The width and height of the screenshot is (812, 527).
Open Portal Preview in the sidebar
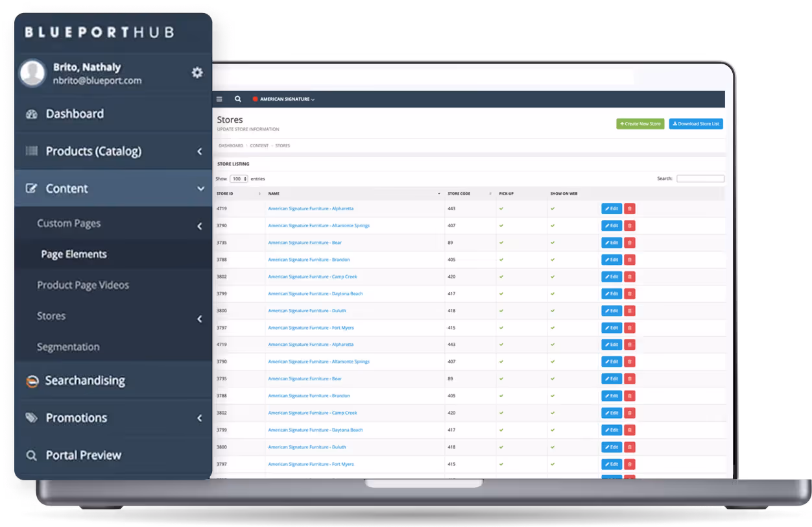click(84, 456)
